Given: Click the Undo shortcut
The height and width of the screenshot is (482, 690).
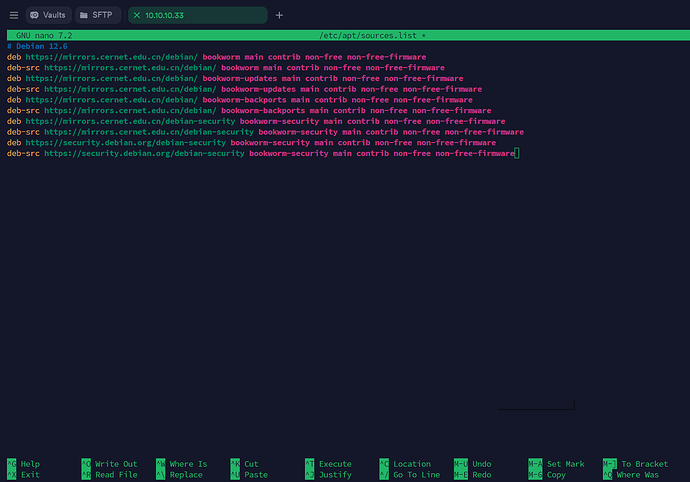Looking at the screenshot, I should pyautogui.click(x=473, y=464).
